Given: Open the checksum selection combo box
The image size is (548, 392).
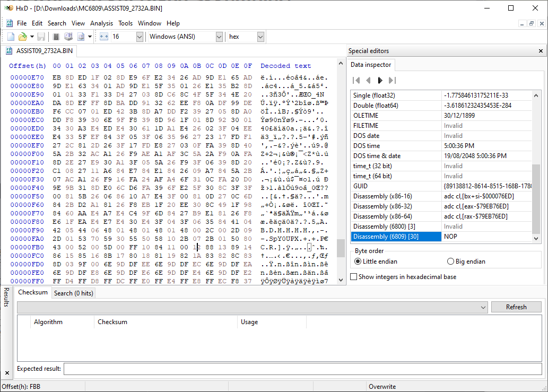Looking at the screenshot, I should tap(253, 307).
